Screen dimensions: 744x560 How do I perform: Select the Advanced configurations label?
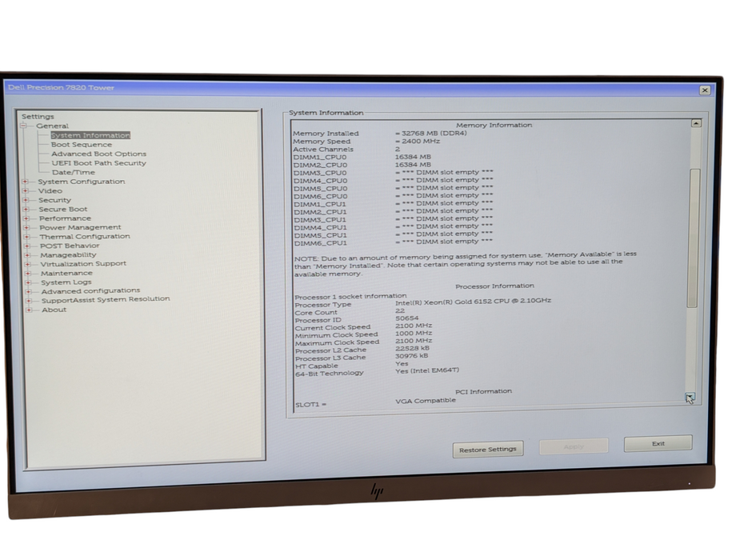point(90,291)
